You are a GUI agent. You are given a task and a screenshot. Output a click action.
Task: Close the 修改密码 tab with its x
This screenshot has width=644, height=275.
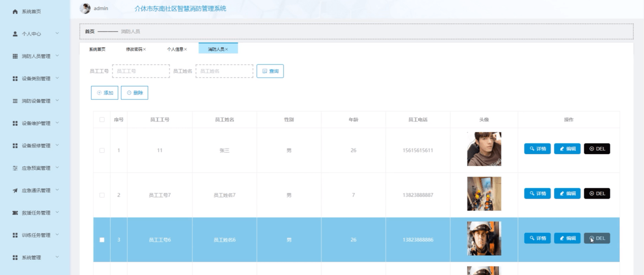145,49
